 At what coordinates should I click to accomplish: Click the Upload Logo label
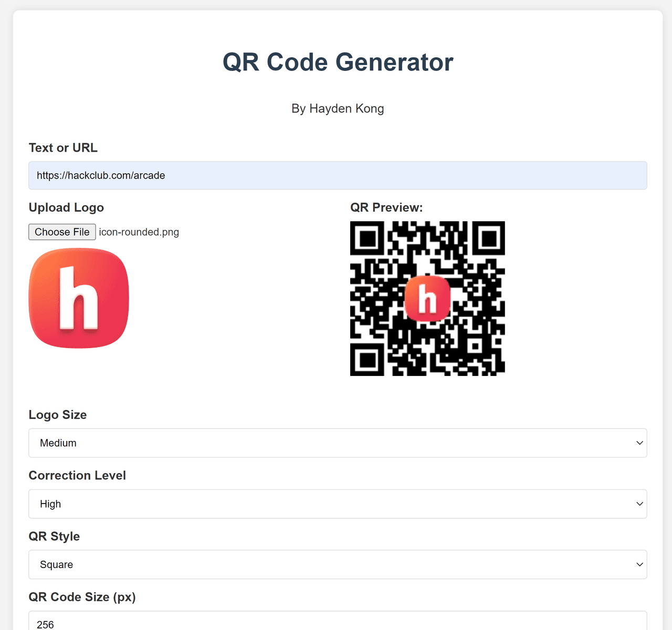tap(66, 207)
